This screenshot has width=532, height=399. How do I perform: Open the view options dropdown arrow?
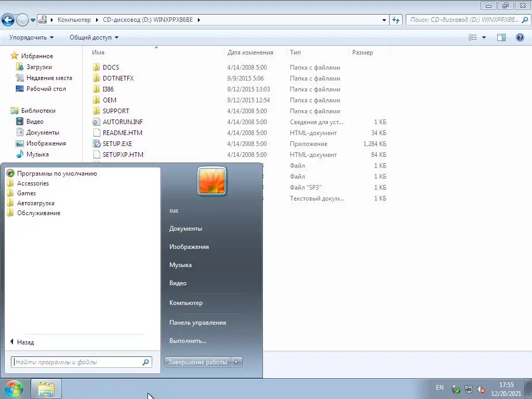point(484,37)
